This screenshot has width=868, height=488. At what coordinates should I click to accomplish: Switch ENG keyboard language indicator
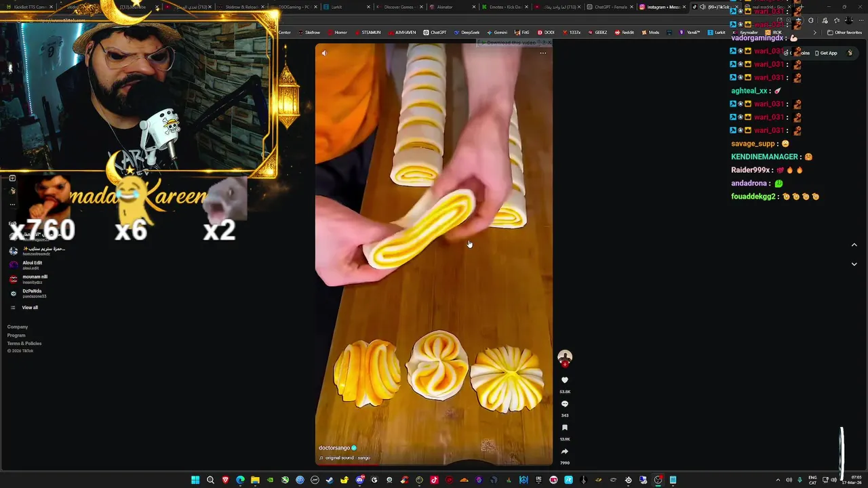813,480
